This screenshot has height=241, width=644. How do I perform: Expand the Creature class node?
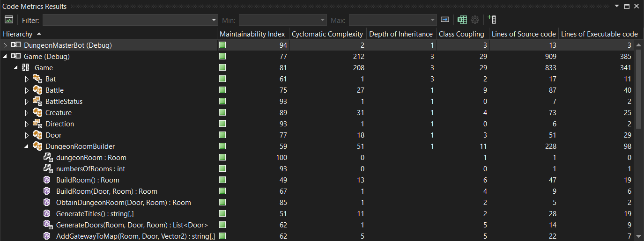27,113
